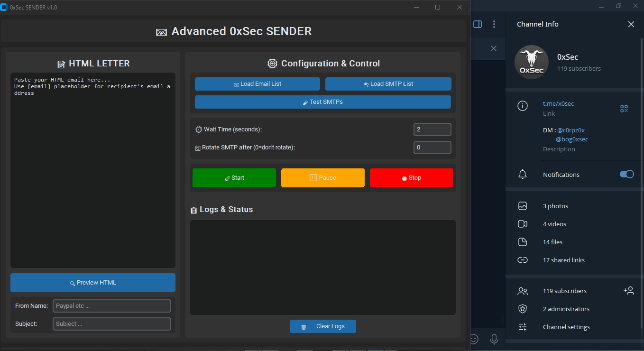Click the microphone voice message icon

(x=494, y=339)
